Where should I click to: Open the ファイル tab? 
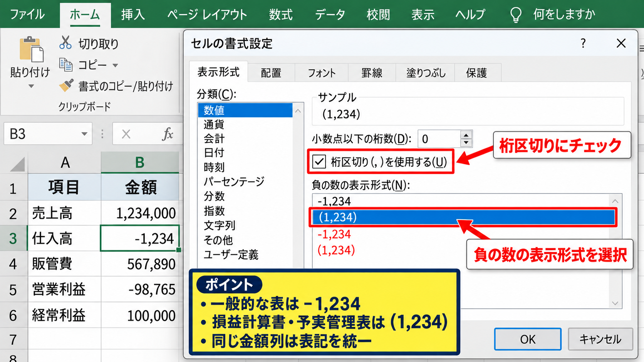click(x=27, y=15)
